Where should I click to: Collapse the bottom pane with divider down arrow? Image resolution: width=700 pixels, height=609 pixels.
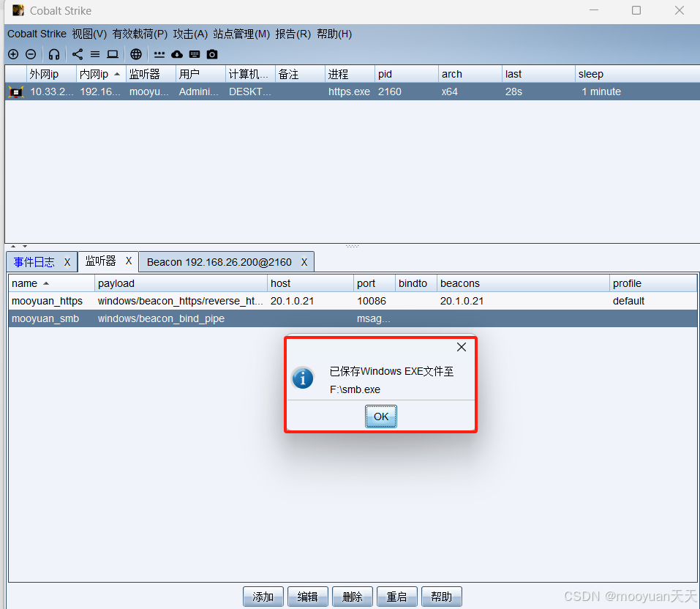click(x=25, y=246)
